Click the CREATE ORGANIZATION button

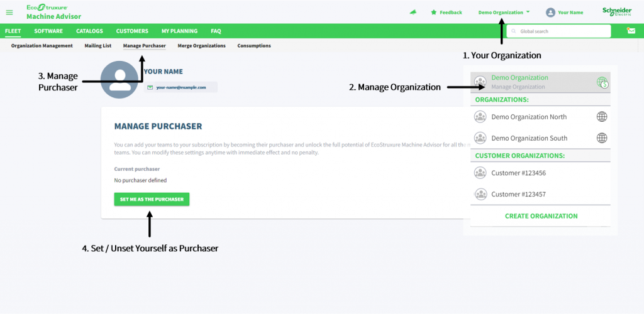tap(541, 216)
